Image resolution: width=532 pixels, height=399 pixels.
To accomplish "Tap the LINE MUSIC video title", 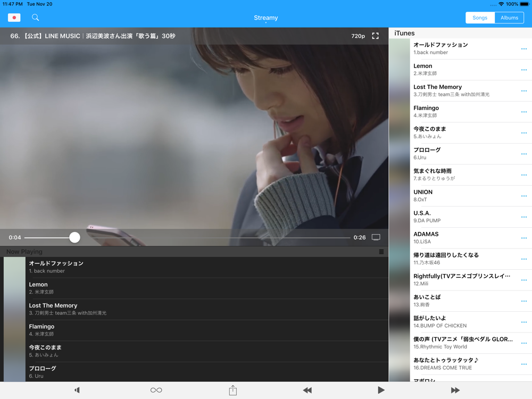I will (93, 36).
